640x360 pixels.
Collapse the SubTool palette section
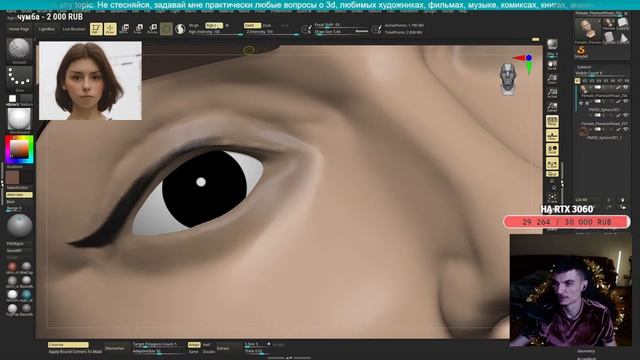[x=584, y=67]
